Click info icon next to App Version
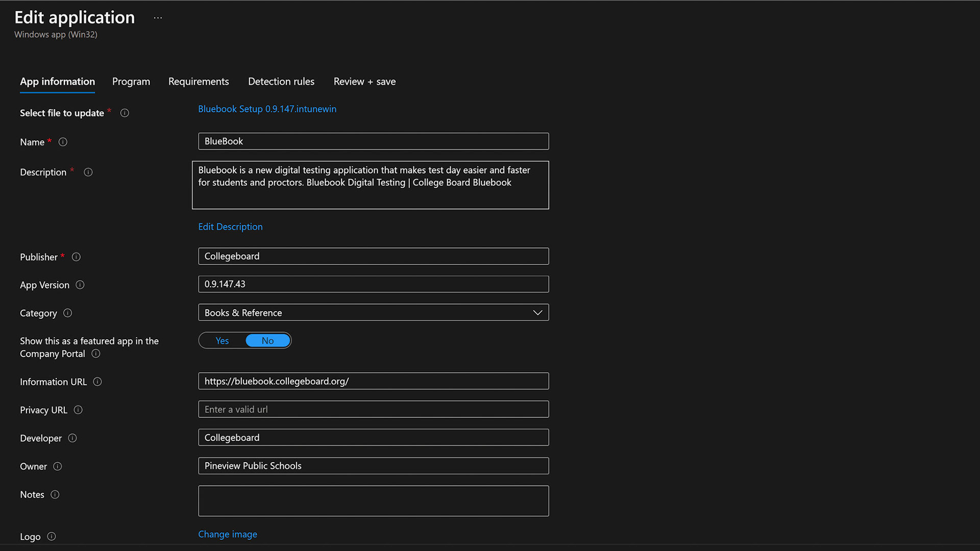980x551 pixels. click(x=80, y=285)
